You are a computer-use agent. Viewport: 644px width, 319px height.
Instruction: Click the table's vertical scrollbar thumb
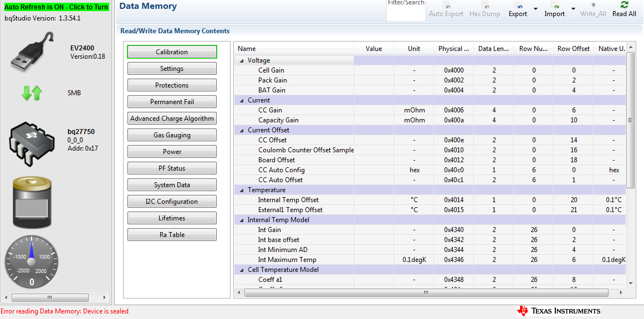point(631,120)
